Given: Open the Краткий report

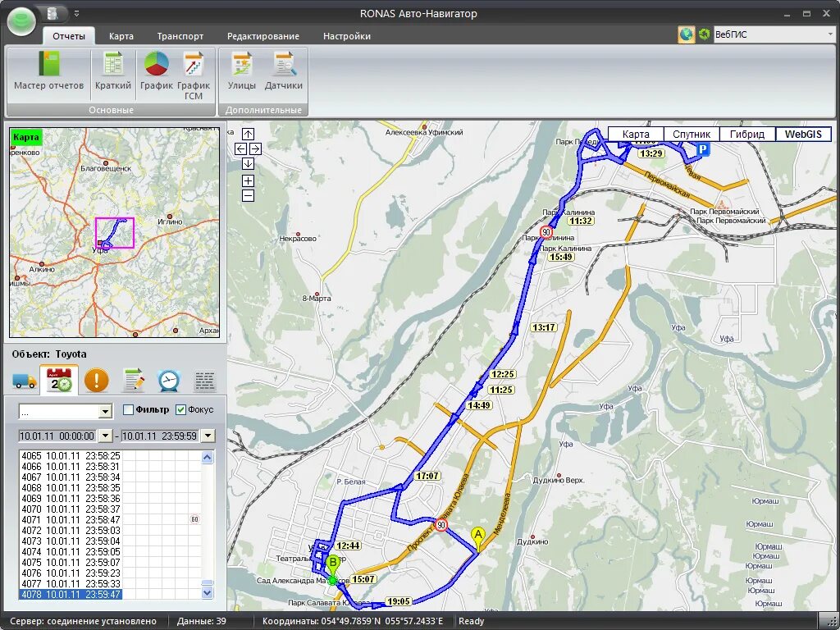Looking at the screenshot, I should [113, 71].
